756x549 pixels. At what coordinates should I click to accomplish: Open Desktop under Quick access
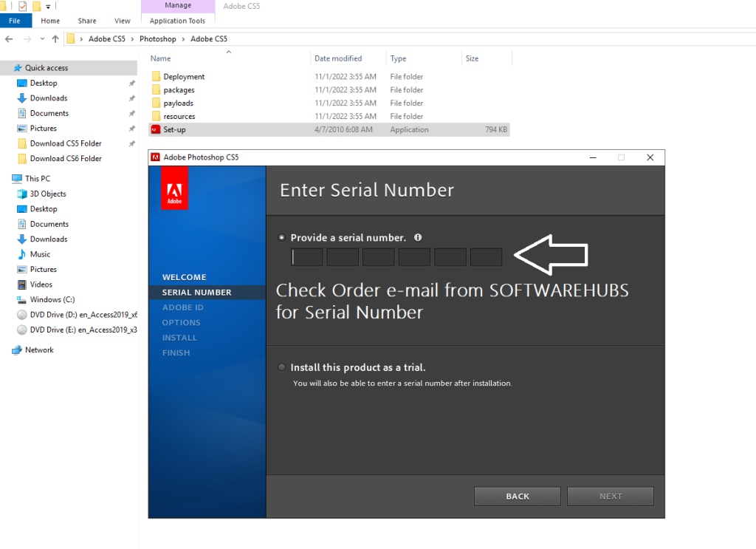[x=44, y=83]
